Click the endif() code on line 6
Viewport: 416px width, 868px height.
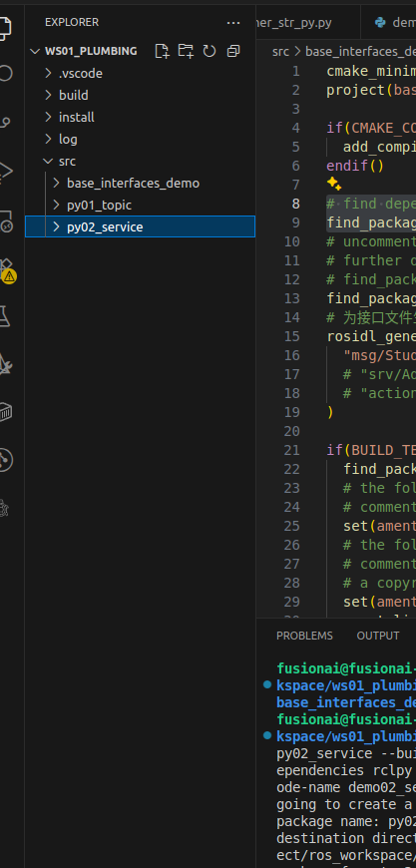point(355,166)
